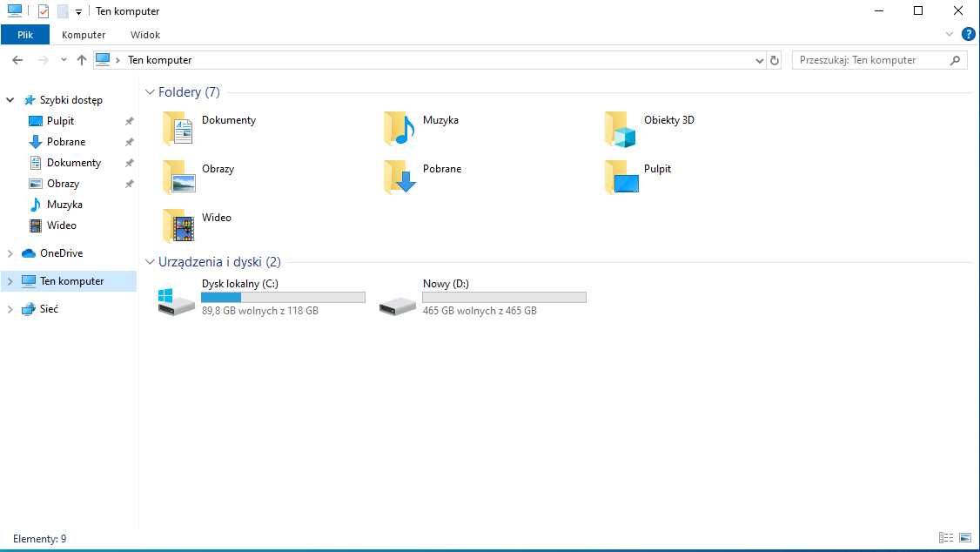Screen dimensions: 980x552
Task: Open the Pobrane folder icon in main pane
Action: 400,177
